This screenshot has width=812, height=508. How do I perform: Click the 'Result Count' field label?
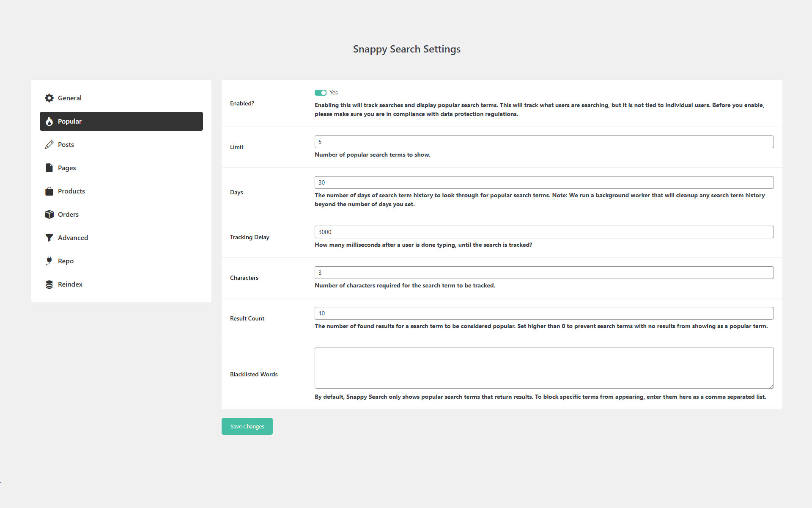[x=247, y=318]
